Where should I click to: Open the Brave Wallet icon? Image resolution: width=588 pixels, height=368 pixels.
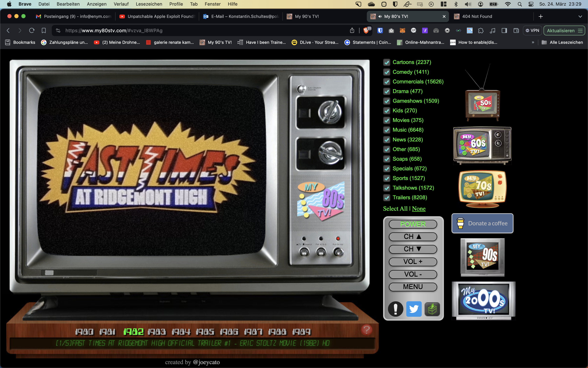516,30
